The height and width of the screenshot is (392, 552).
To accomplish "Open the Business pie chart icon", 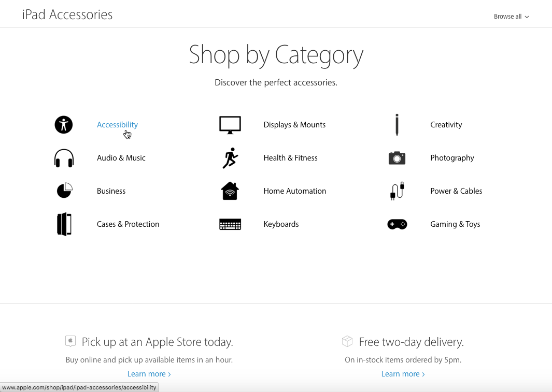I will (65, 191).
